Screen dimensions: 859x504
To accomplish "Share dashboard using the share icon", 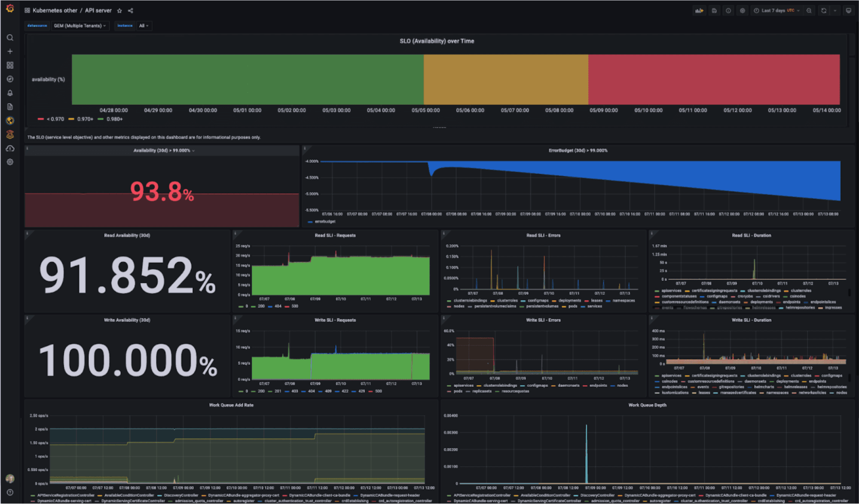I will pyautogui.click(x=131, y=11).
